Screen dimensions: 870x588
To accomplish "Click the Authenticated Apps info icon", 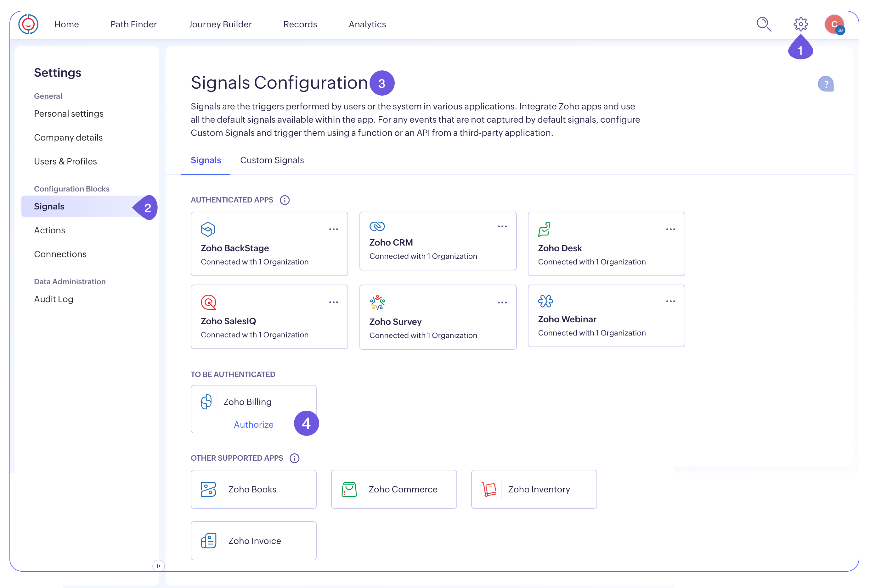I will click(285, 200).
